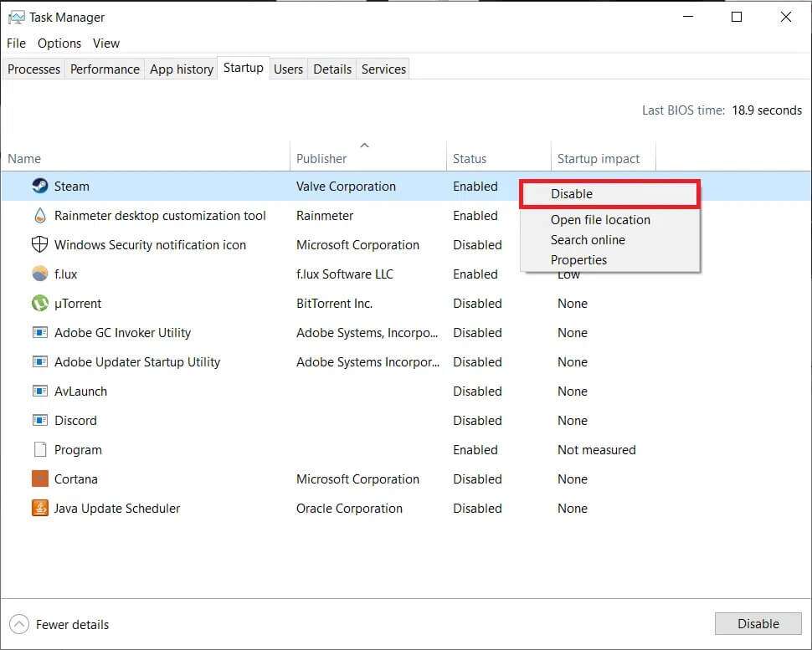Click Not measured impact for Program

click(596, 450)
